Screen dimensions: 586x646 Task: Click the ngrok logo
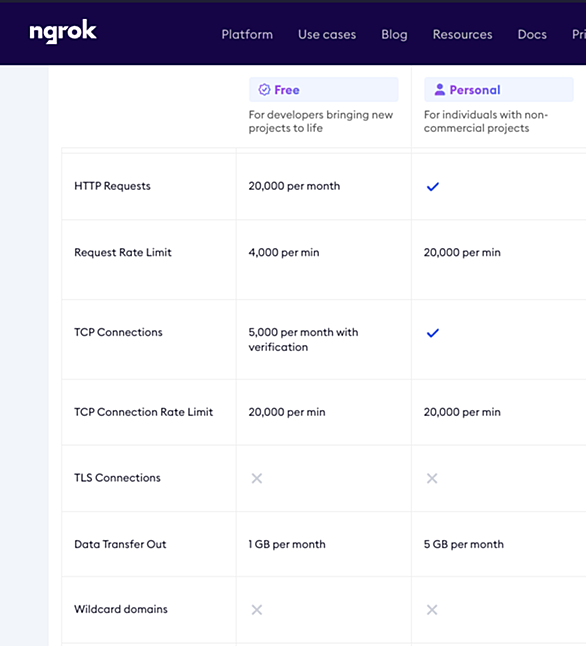63,31
